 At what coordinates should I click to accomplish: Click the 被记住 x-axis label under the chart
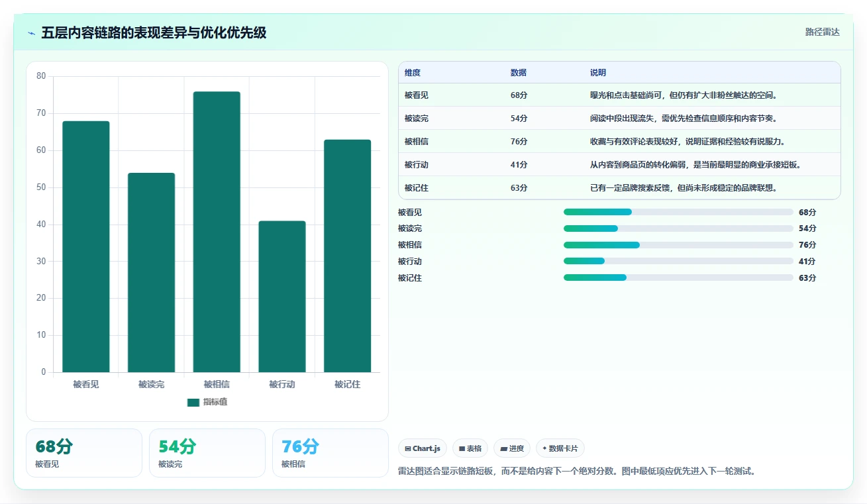click(x=347, y=384)
